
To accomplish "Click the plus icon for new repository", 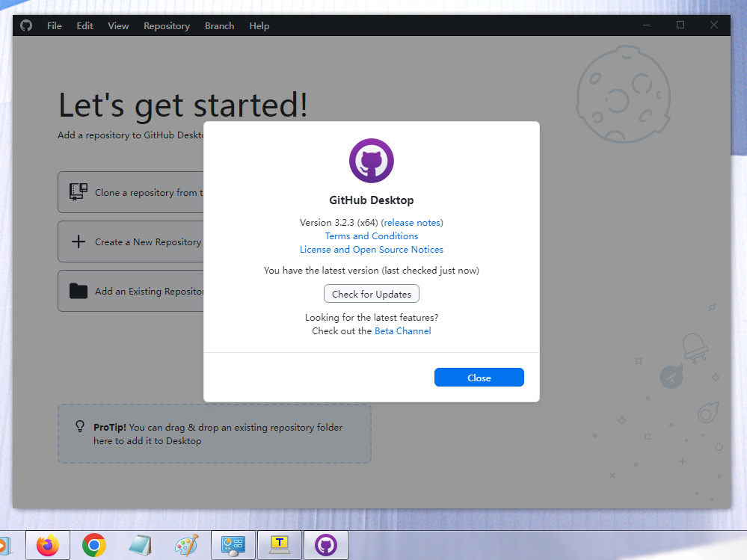I will click(x=78, y=241).
